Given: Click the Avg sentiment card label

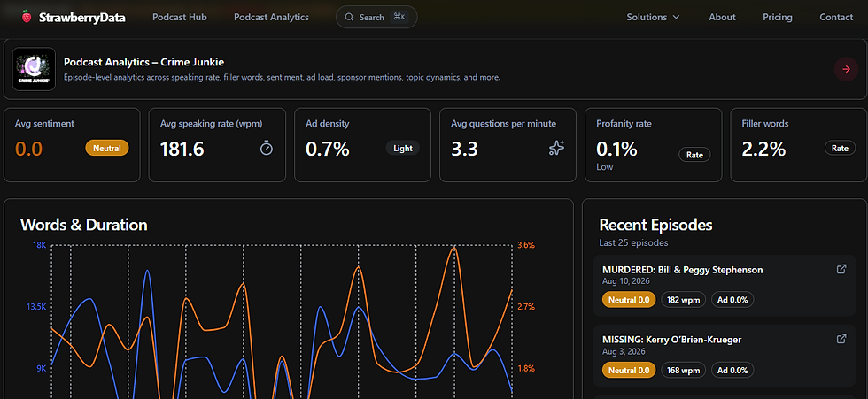Looking at the screenshot, I should click(44, 124).
